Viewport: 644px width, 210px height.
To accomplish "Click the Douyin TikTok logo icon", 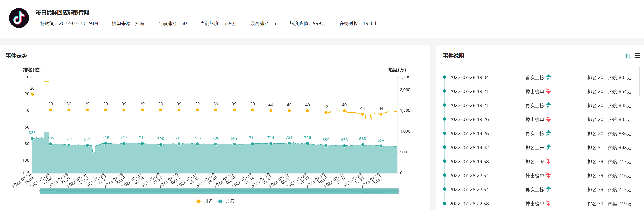I will pyautogui.click(x=19, y=18).
